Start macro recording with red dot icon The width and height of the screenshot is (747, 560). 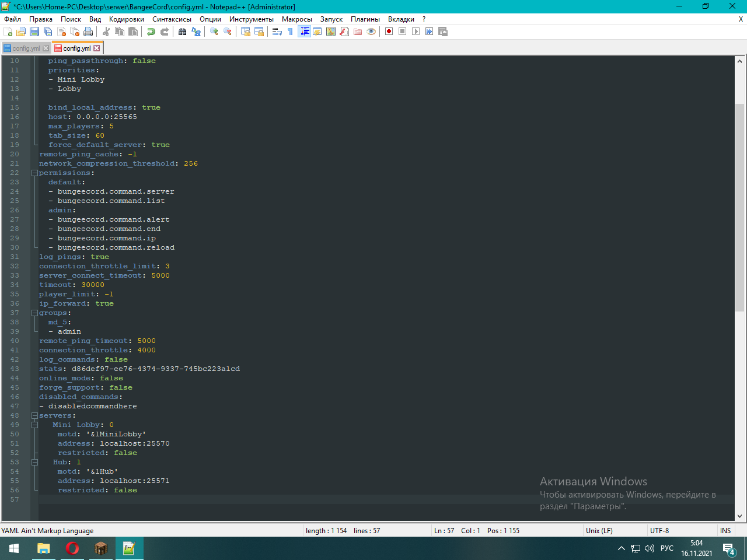389,32
